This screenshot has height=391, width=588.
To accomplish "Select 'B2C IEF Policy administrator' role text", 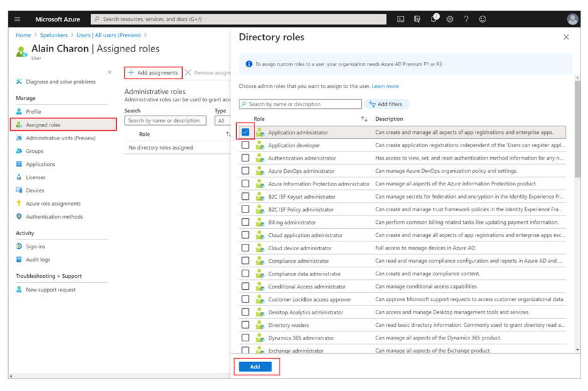I will click(x=301, y=210).
